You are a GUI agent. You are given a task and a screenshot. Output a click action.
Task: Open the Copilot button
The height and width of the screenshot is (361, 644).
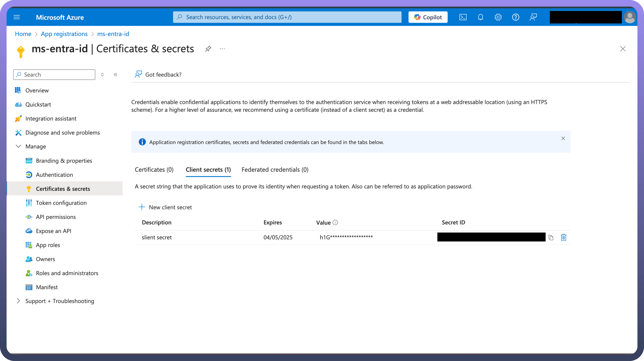428,17
